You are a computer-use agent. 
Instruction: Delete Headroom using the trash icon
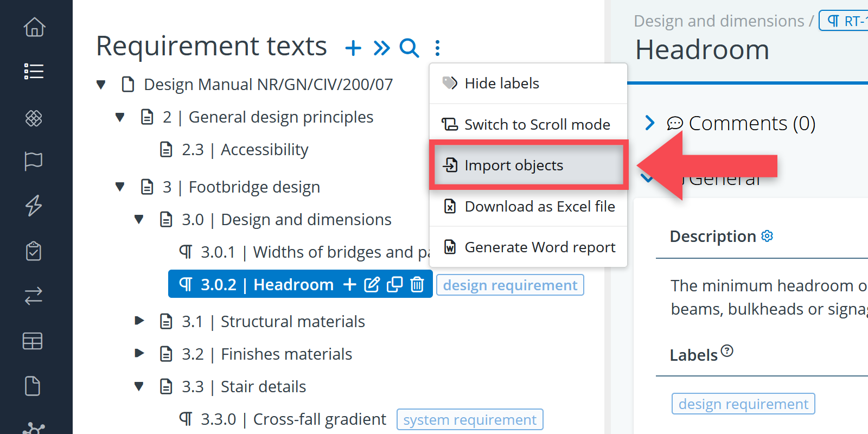[x=417, y=284]
